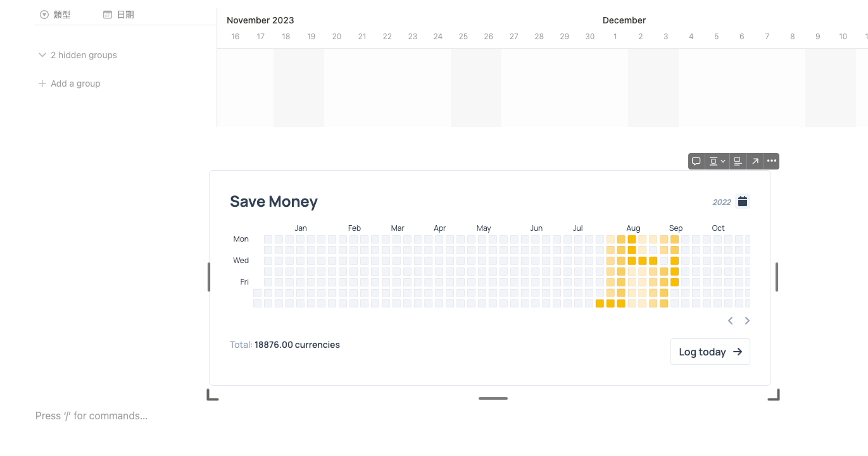Switch to the 類型 property tab
The width and height of the screenshot is (868, 456).
(x=61, y=14)
